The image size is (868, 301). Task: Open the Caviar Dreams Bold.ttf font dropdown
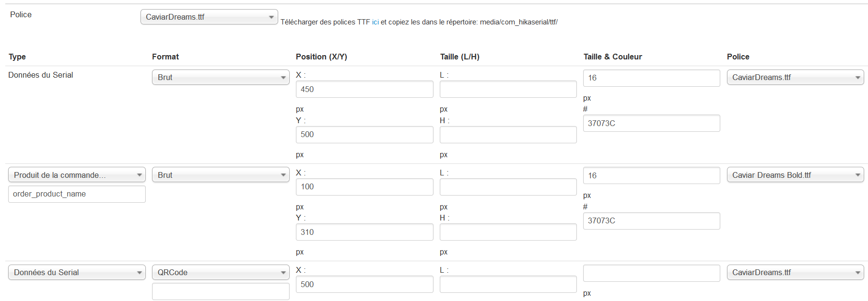[795, 175]
